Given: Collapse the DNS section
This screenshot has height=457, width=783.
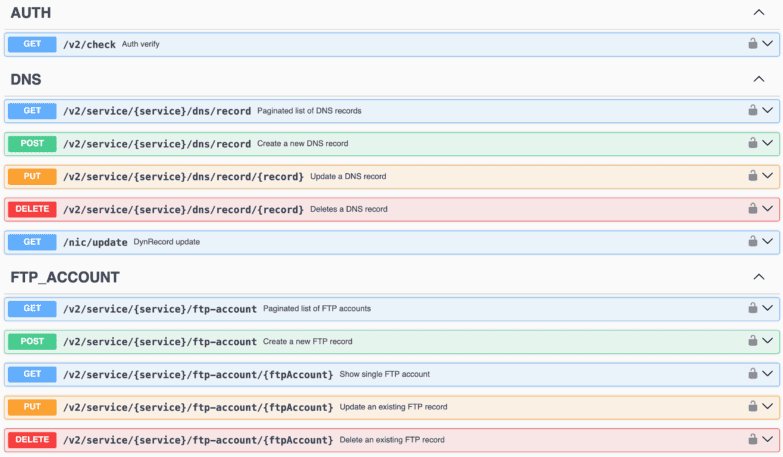Looking at the screenshot, I should point(759,79).
